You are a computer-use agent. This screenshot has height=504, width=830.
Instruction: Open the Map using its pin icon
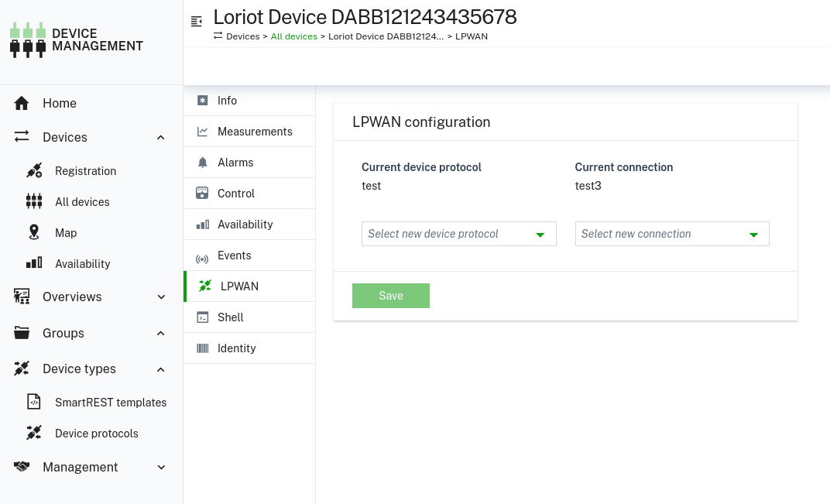(x=34, y=232)
